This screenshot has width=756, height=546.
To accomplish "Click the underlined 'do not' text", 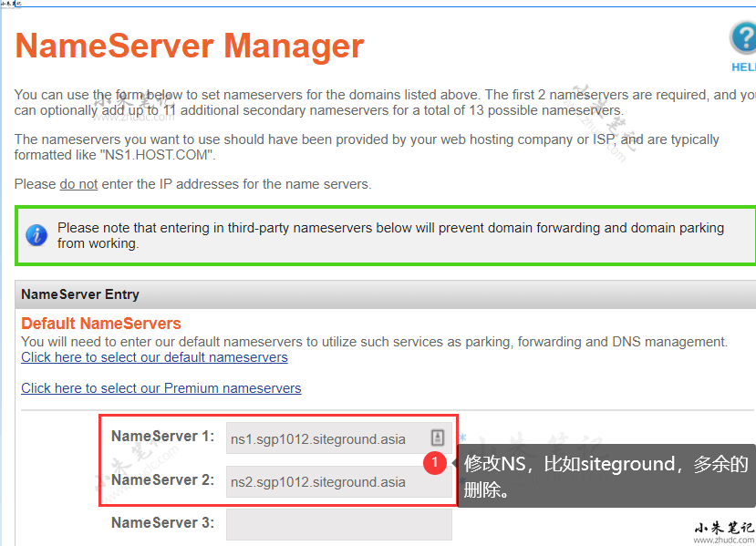I will (78, 184).
